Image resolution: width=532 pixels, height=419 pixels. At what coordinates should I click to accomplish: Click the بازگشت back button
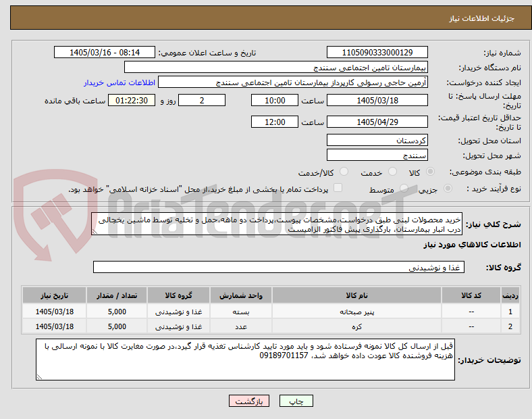[249, 401]
